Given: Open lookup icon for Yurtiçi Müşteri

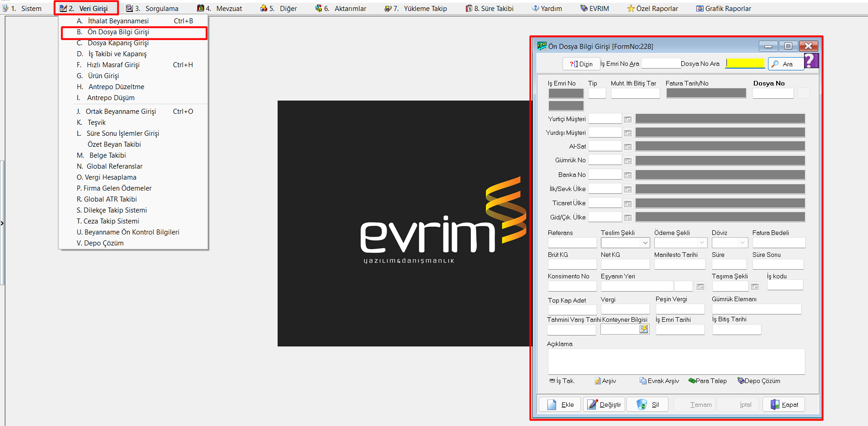Looking at the screenshot, I should tap(628, 119).
